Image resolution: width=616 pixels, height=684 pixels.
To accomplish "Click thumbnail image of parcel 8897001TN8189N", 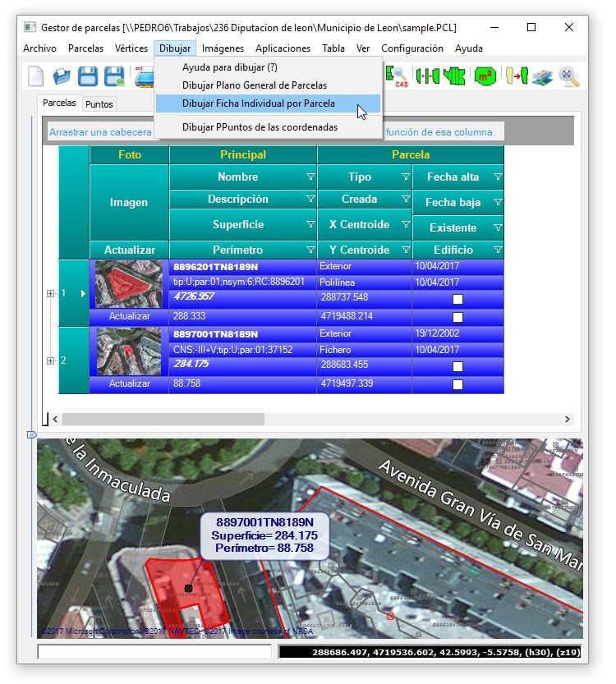I will tap(129, 351).
